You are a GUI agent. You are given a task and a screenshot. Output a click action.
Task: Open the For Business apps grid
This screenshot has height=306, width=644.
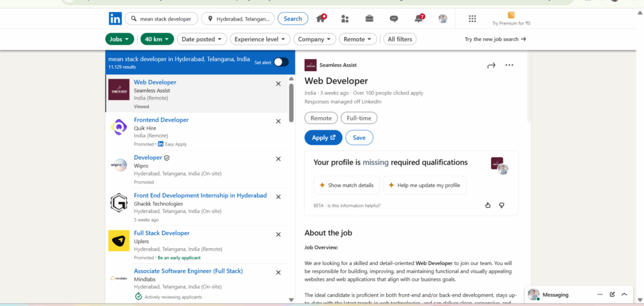(472, 18)
